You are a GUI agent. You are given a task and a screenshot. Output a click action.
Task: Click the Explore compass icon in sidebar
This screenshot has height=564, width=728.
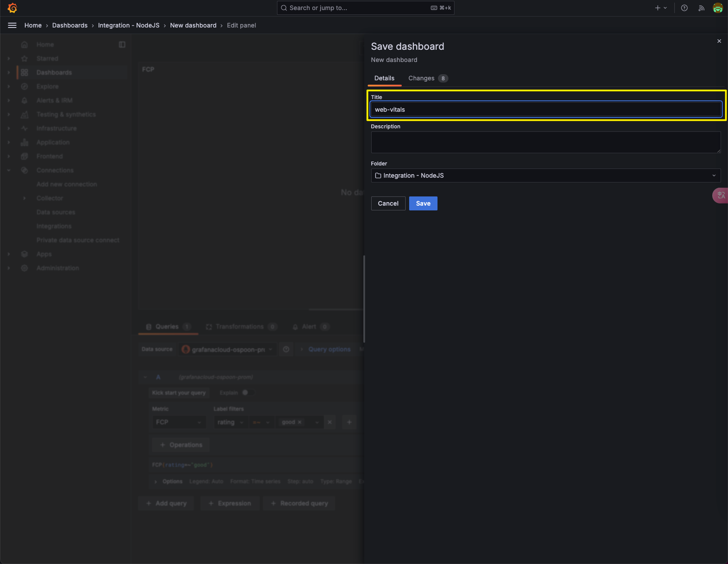click(24, 86)
